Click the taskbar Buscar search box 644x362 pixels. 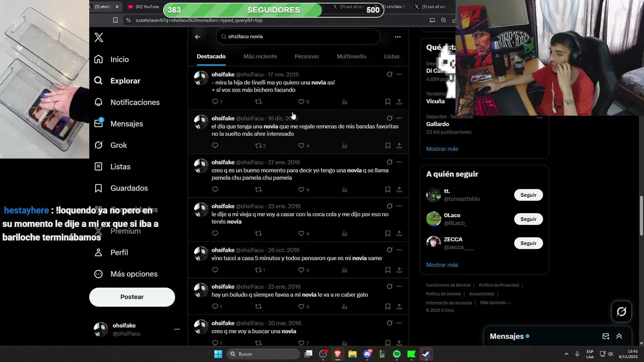pos(264,354)
